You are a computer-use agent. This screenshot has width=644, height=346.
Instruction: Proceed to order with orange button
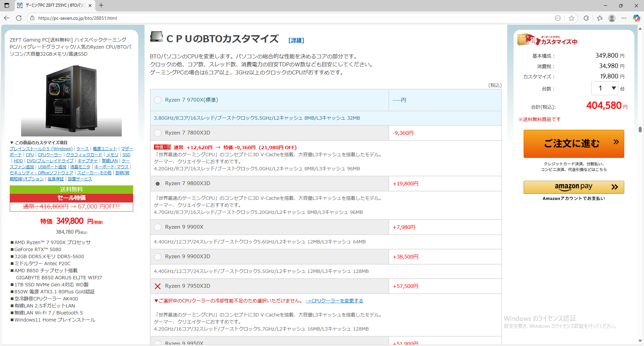pos(574,143)
